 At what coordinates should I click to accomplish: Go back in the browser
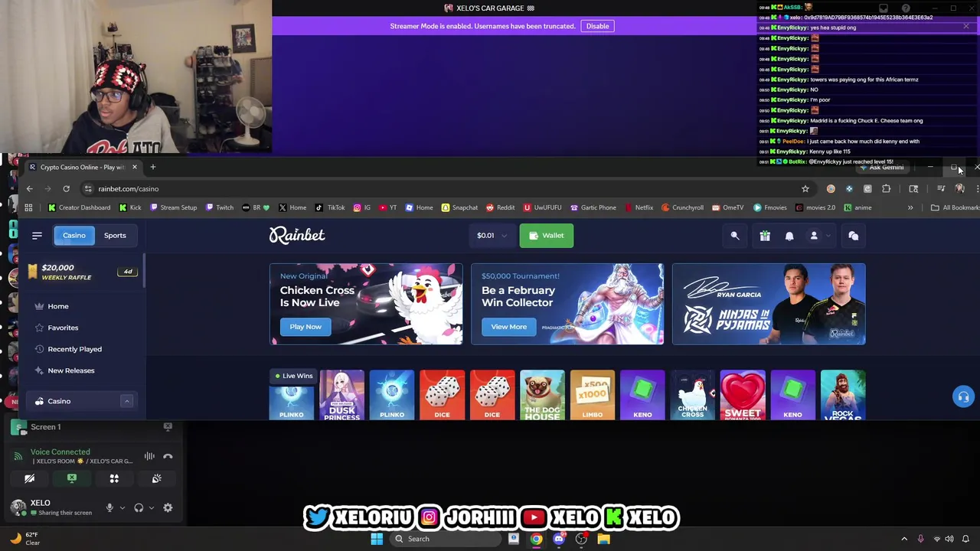coord(29,189)
